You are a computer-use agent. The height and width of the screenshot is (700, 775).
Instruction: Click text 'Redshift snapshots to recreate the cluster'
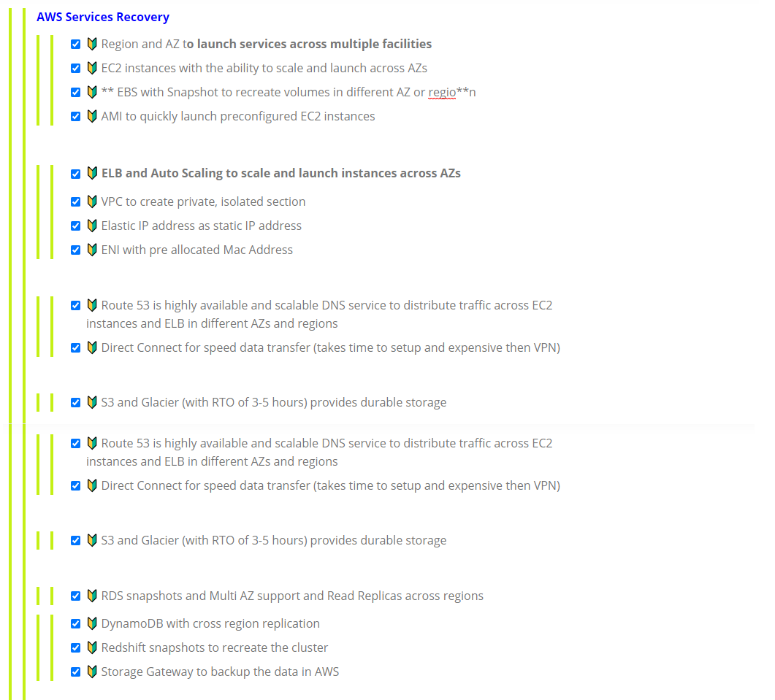click(215, 648)
